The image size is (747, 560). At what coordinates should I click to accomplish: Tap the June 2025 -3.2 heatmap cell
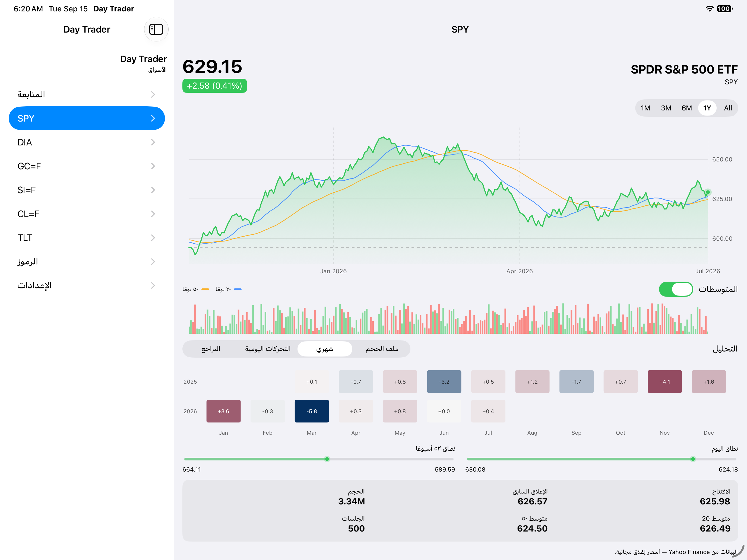point(444,381)
